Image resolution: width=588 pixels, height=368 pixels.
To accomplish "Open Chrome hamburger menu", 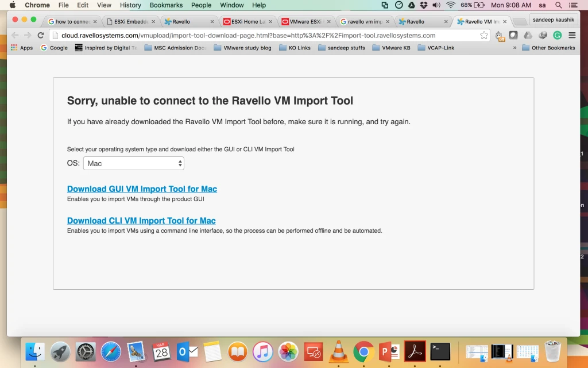I will [x=572, y=35].
